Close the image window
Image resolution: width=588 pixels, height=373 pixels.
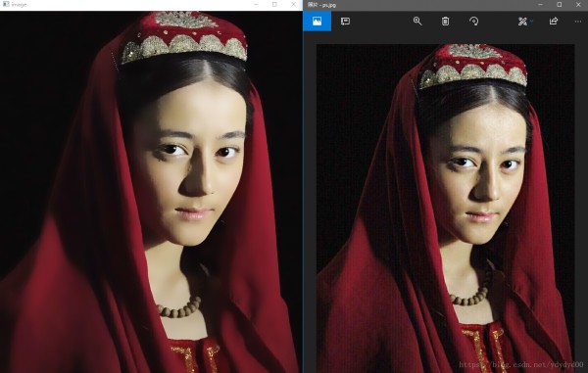pyautogui.click(x=294, y=5)
